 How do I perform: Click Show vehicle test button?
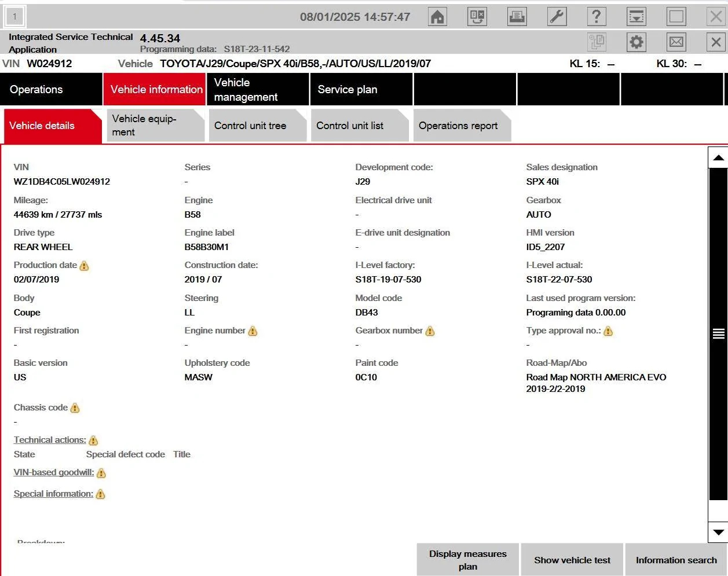572,560
